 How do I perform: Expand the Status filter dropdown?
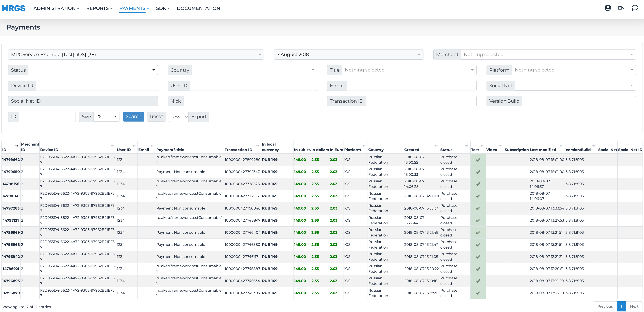tap(93, 70)
